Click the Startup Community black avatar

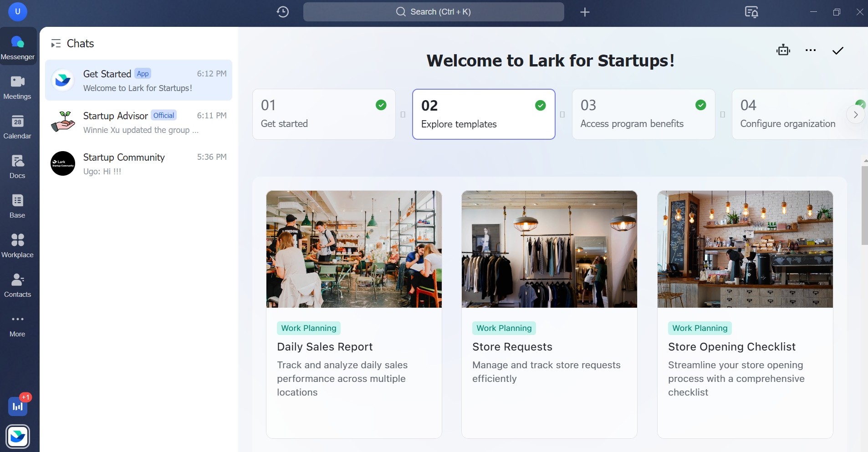pos(63,163)
